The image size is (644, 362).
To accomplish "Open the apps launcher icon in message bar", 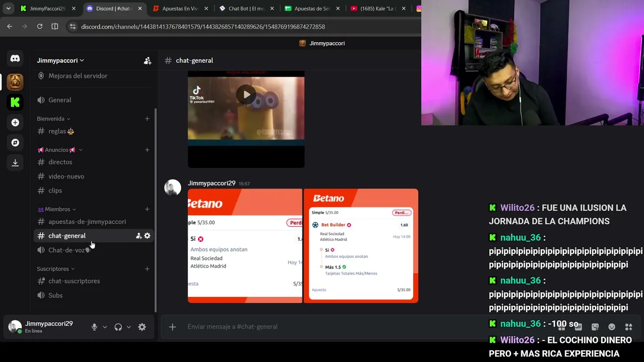I will tap(628, 327).
